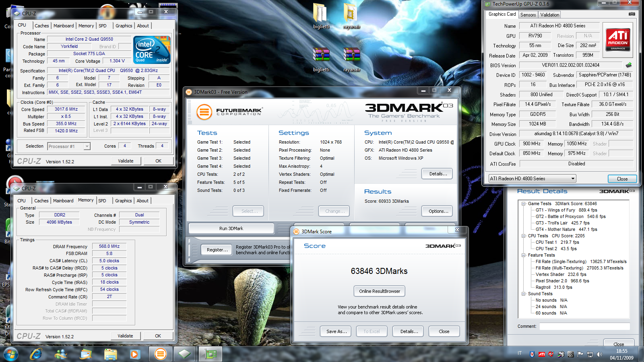This screenshot has width=644, height=362.
Task: Open the Validation tab in GPU-Z
Action: tap(550, 15)
